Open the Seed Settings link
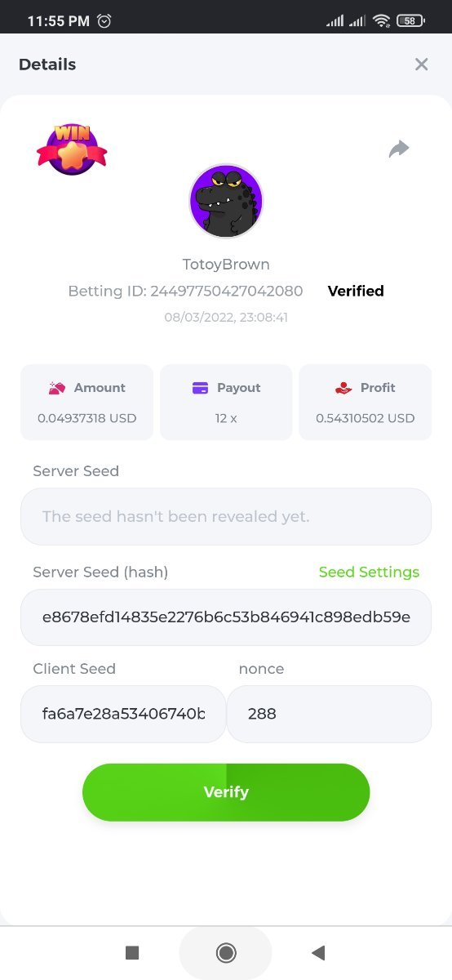This screenshot has width=452, height=980. click(369, 572)
